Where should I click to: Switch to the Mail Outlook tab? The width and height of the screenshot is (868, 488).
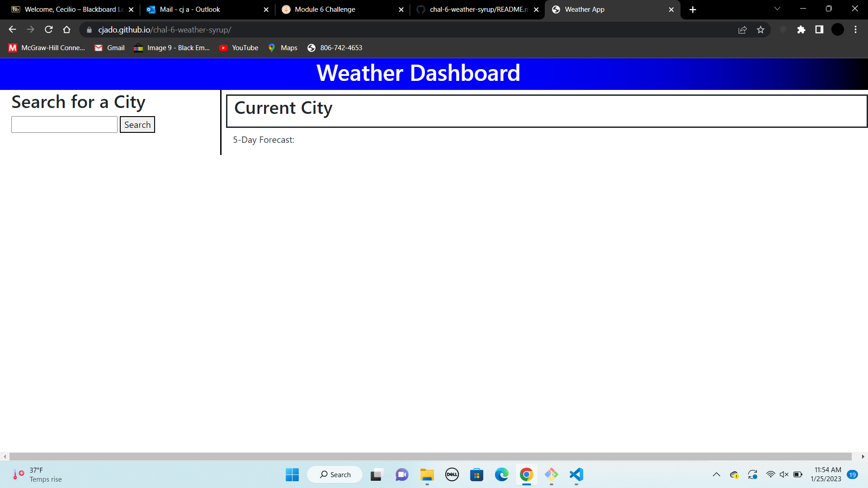(x=207, y=9)
